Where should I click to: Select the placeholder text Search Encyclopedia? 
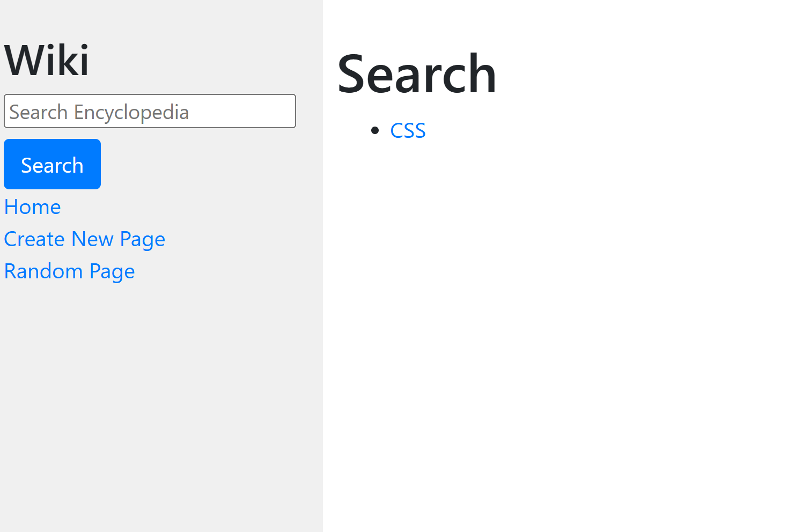tap(99, 112)
